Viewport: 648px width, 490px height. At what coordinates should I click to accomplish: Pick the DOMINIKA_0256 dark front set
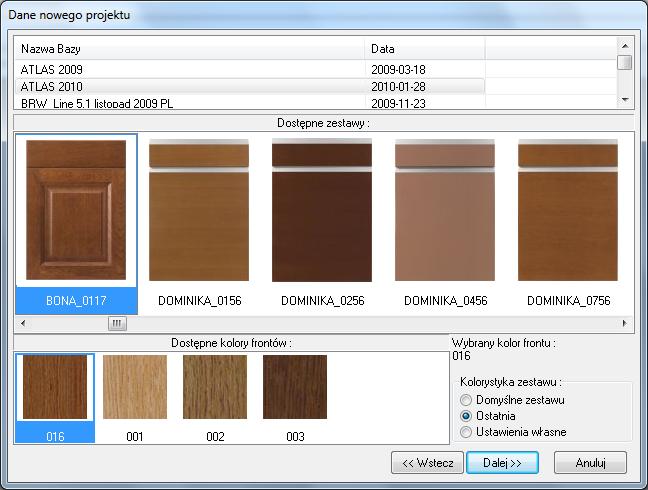322,224
